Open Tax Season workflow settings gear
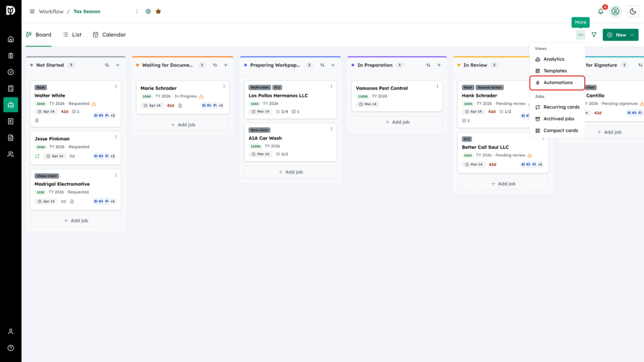Screen dimensions: 644x362 point(148,11)
